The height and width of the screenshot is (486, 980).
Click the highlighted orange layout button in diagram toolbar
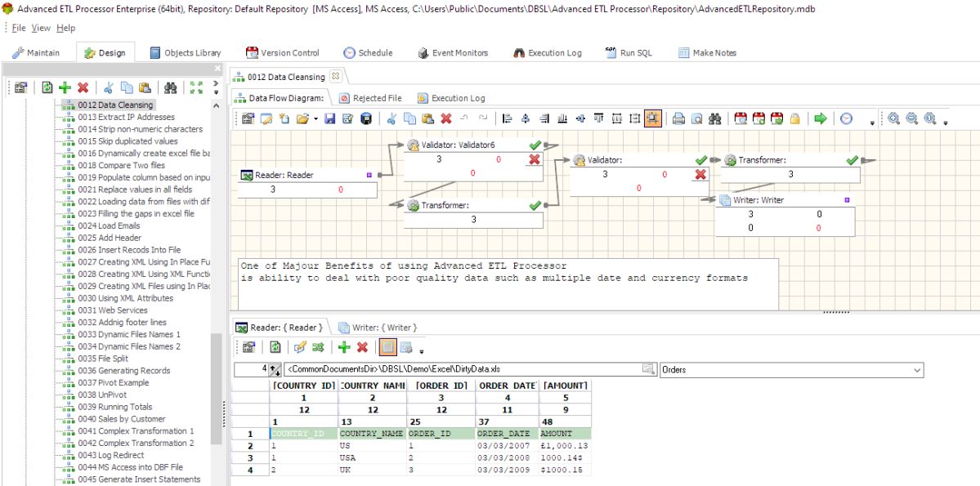pyautogui.click(x=652, y=118)
